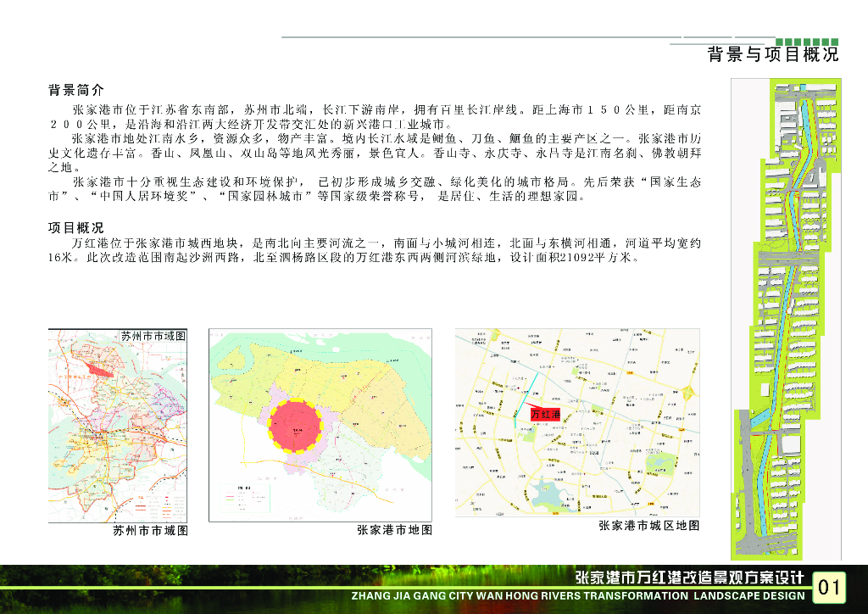Click the page number 01 box
This screenshot has height=614, width=868.
829,587
